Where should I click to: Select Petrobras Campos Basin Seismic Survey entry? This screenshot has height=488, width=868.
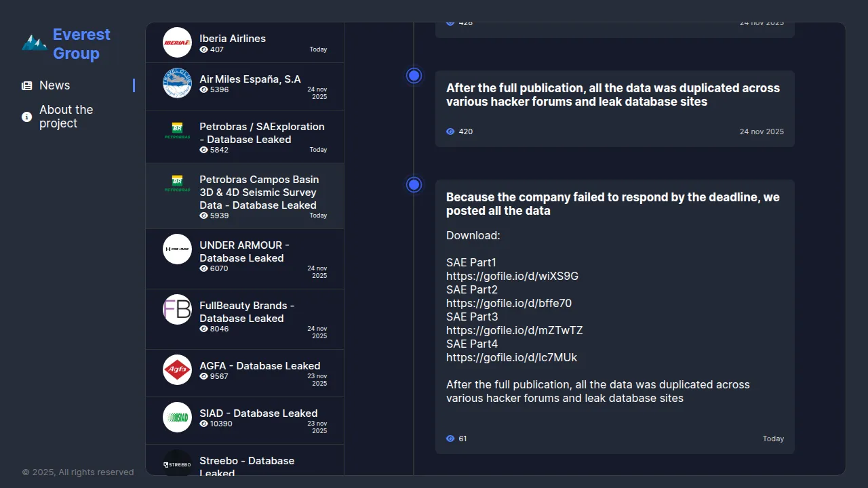(x=259, y=192)
